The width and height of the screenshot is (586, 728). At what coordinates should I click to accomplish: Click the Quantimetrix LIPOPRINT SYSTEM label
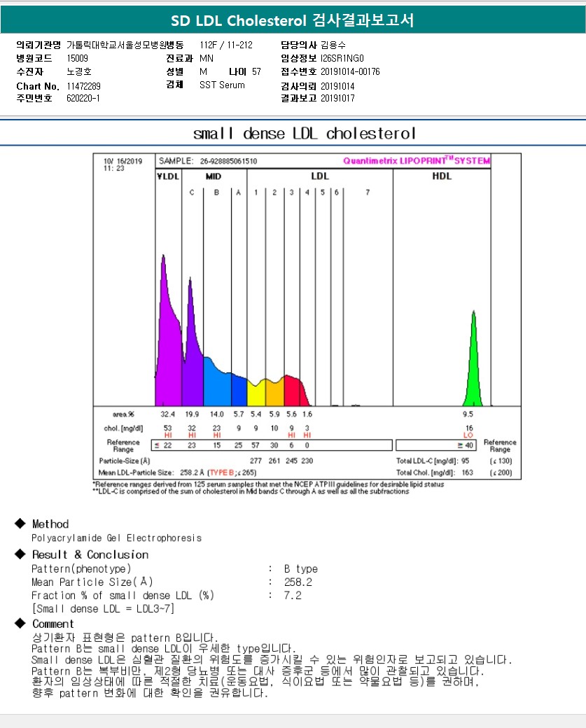click(416, 161)
